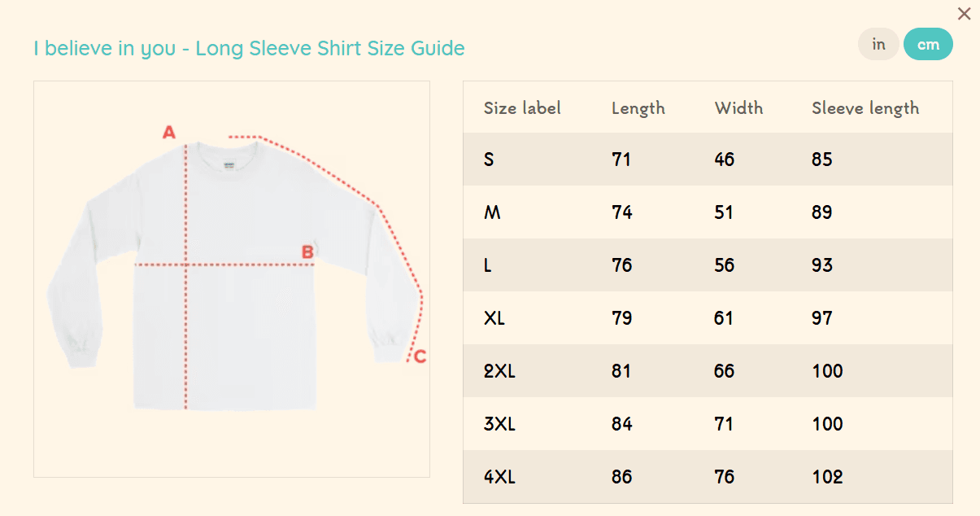Click the 102 sleeve length value
The height and width of the screenshot is (516, 980).
(x=827, y=477)
